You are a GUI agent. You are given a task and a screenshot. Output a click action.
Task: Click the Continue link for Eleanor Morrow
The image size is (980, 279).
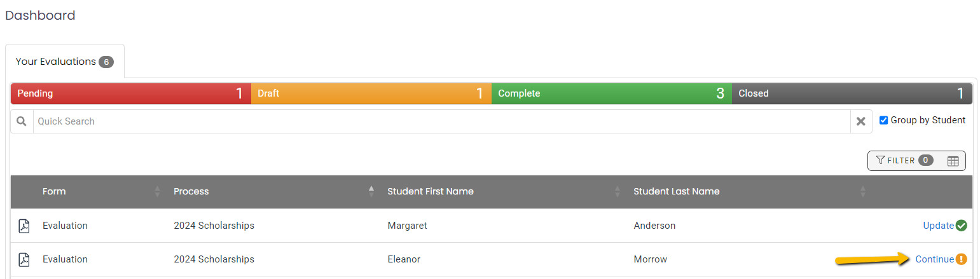pyautogui.click(x=934, y=259)
